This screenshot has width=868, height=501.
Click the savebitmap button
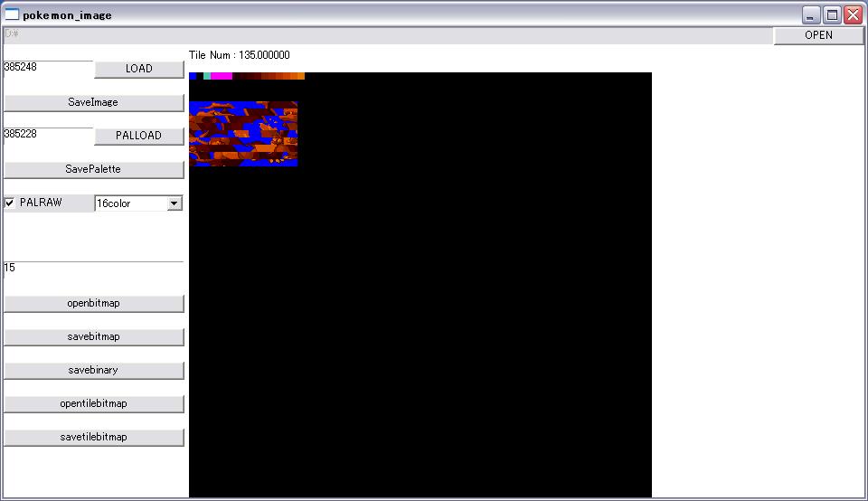click(93, 336)
